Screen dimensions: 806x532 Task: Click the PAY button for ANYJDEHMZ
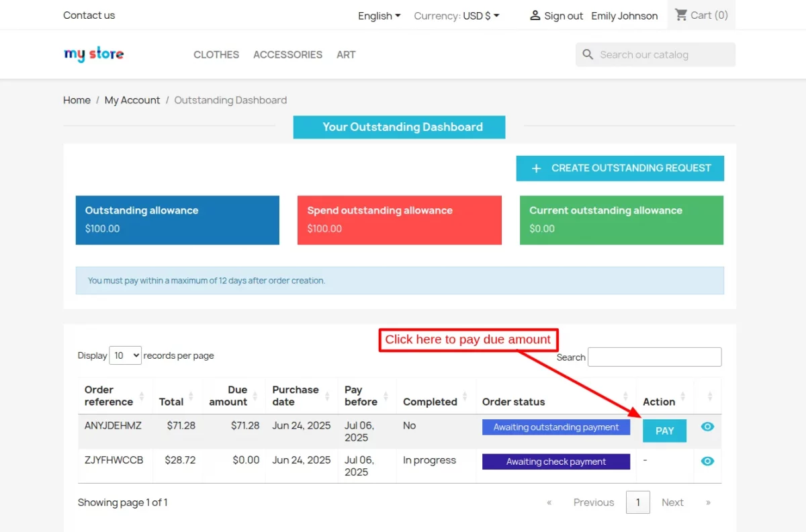click(x=664, y=431)
